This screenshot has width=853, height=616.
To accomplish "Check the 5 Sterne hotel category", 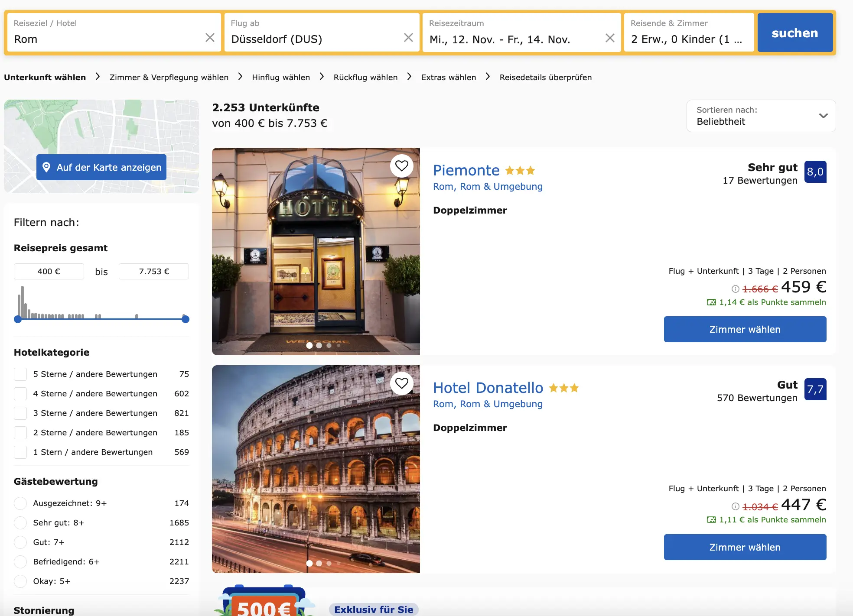I will tap(20, 374).
